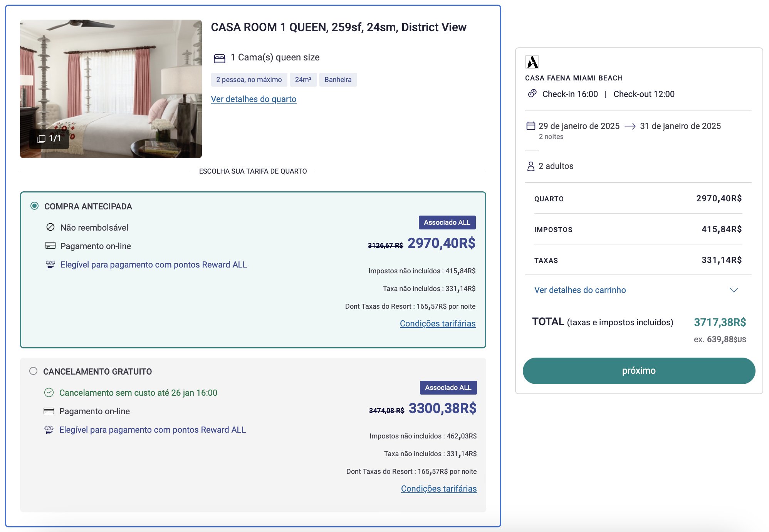The width and height of the screenshot is (769, 532).
Task: Click the Banheira amenity tag
Action: pyautogui.click(x=338, y=80)
